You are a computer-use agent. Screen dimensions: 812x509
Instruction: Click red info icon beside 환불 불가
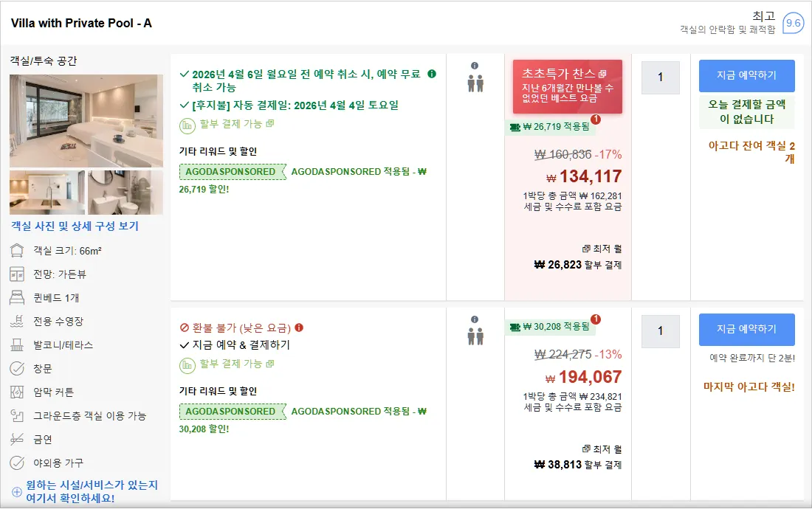(x=299, y=328)
